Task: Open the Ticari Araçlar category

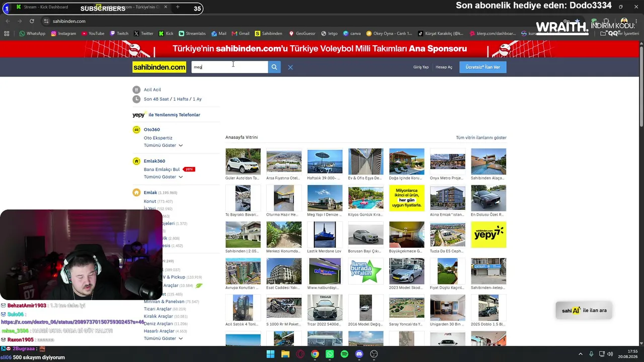Action: [157, 309]
